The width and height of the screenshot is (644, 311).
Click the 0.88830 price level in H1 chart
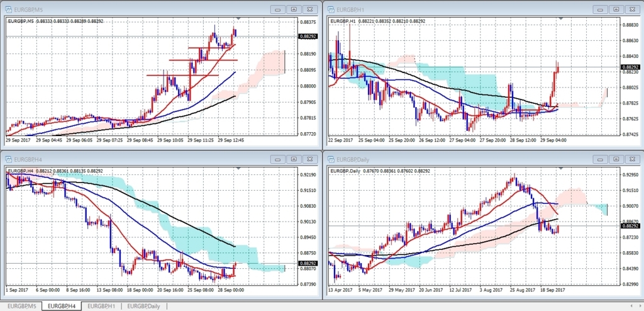coord(630,25)
